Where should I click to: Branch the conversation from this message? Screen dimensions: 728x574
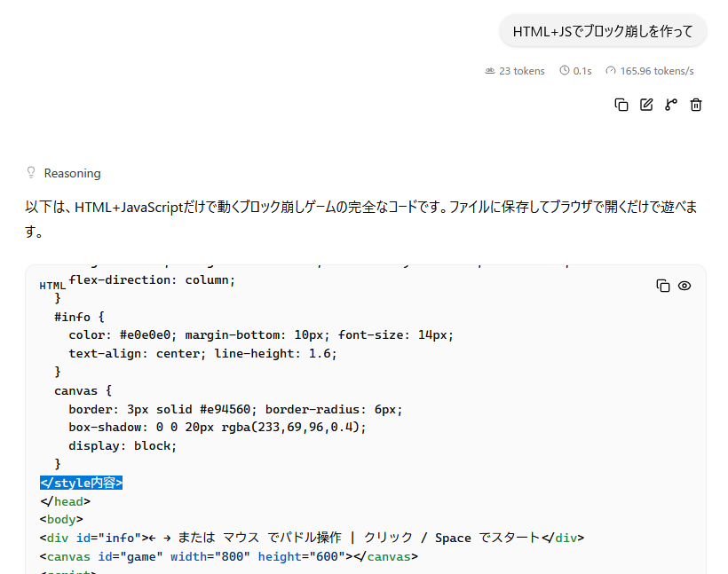(671, 105)
